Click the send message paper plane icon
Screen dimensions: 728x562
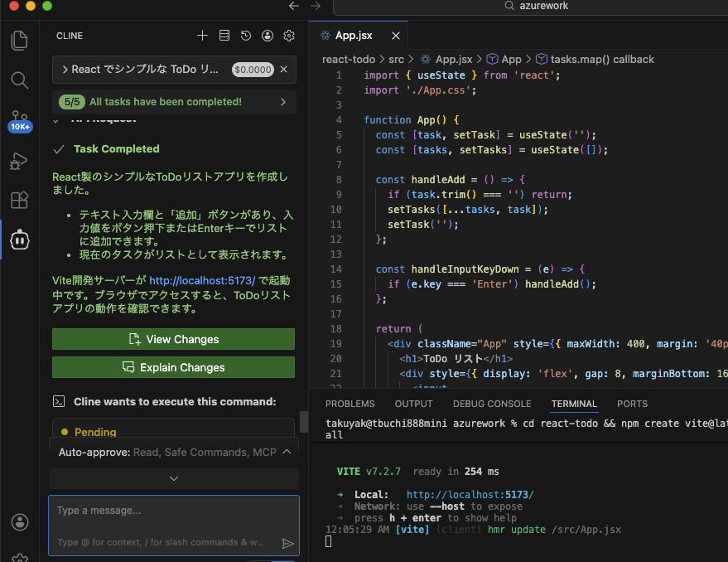(287, 543)
